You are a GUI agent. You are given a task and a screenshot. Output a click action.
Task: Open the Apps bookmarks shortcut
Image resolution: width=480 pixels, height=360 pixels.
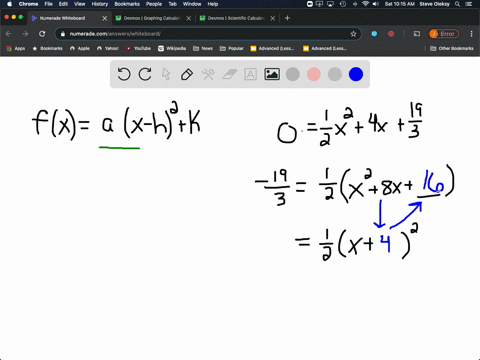(x=16, y=48)
